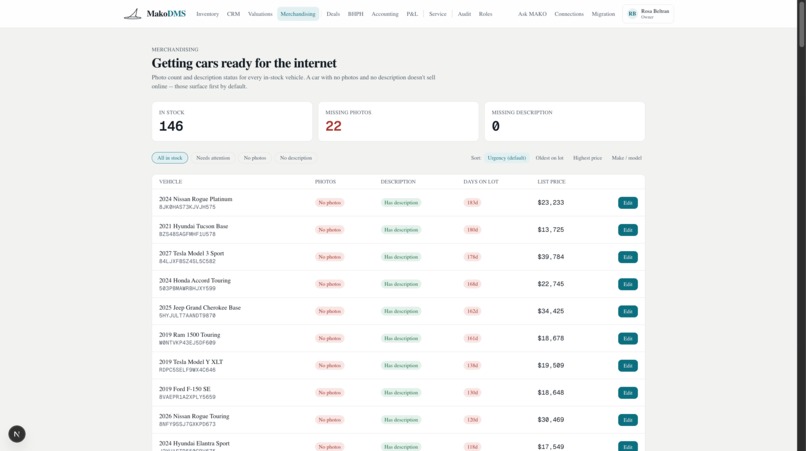Image resolution: width=806 pixels, height=451 pixels.
Task: Open the Accounting section
Action: 384,14
